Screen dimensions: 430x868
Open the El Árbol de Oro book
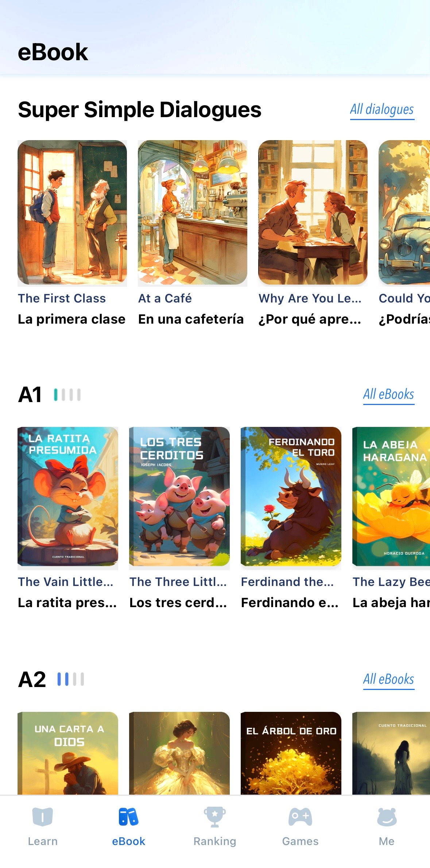[291, 753]
